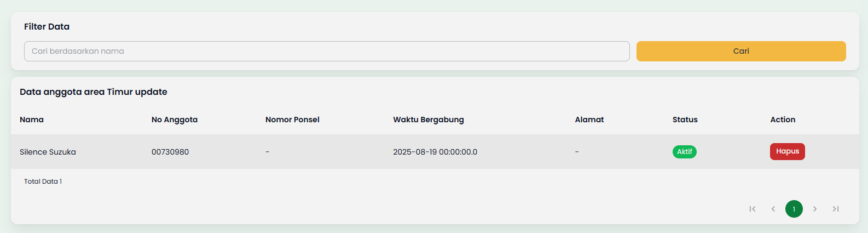The height and width of the screenshot is (233, 868).
Task: Focus the 'Cari berdasarkan nama' search field
Action: (327, 51)
